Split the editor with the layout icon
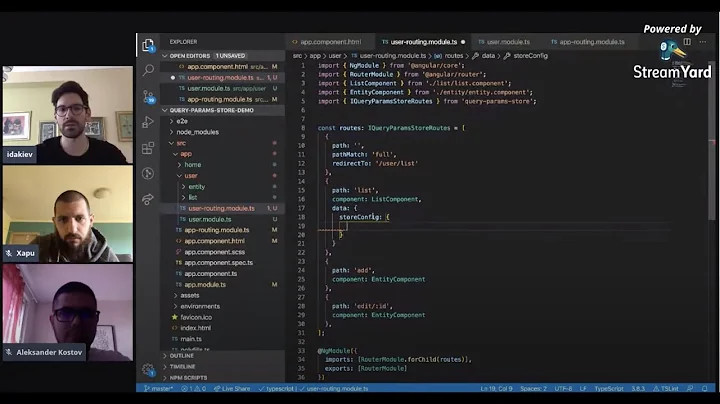Viewport: 720px width, 404px height. (x=687, y=42)
